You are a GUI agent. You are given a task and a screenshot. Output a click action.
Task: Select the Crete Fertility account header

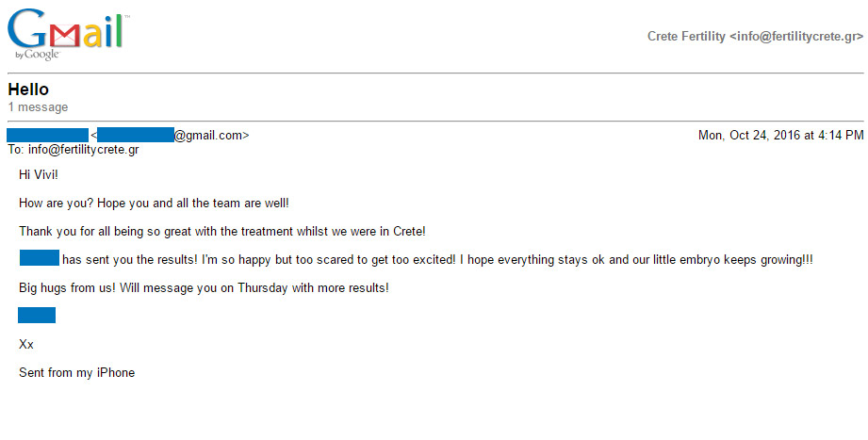(x=755, y=37)
